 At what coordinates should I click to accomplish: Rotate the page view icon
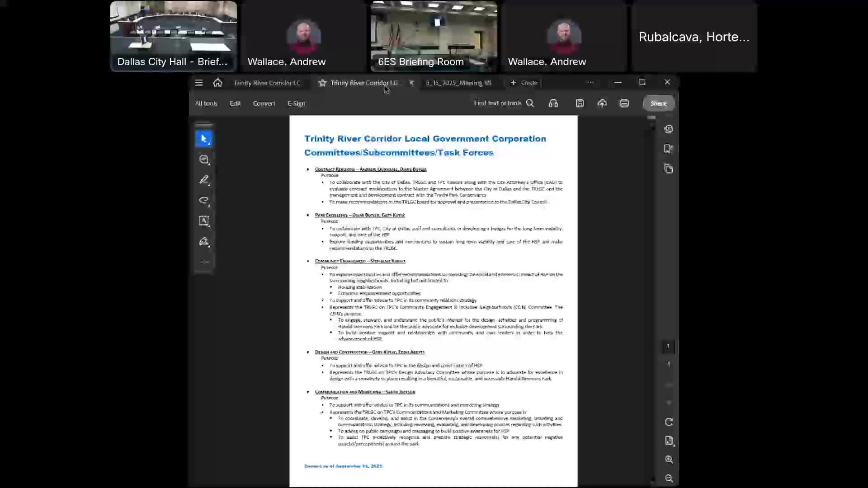(x=669, y=422)
